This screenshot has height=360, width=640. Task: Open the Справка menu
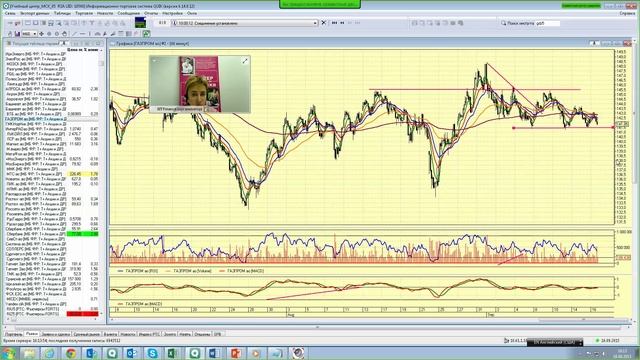pyautogui.click(x=627, y=13)
